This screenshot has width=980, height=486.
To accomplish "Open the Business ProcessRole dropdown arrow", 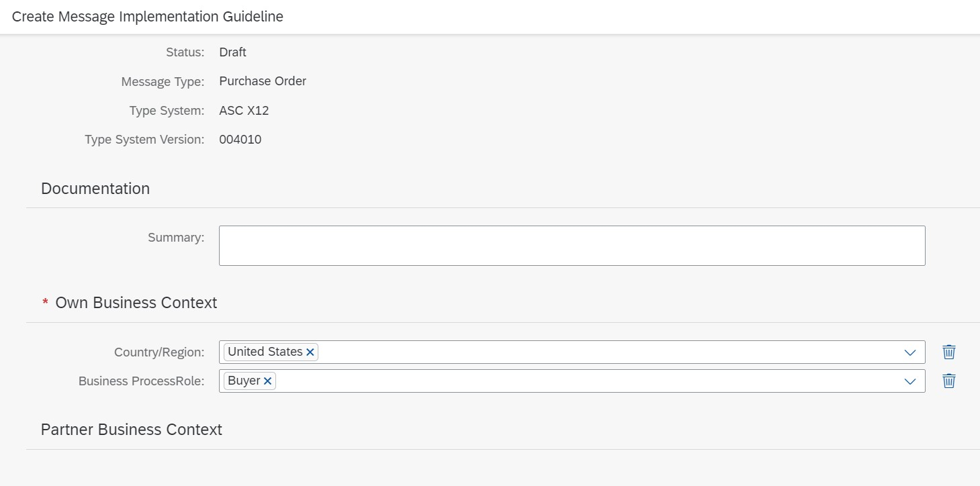I will (x=910, y=381).
